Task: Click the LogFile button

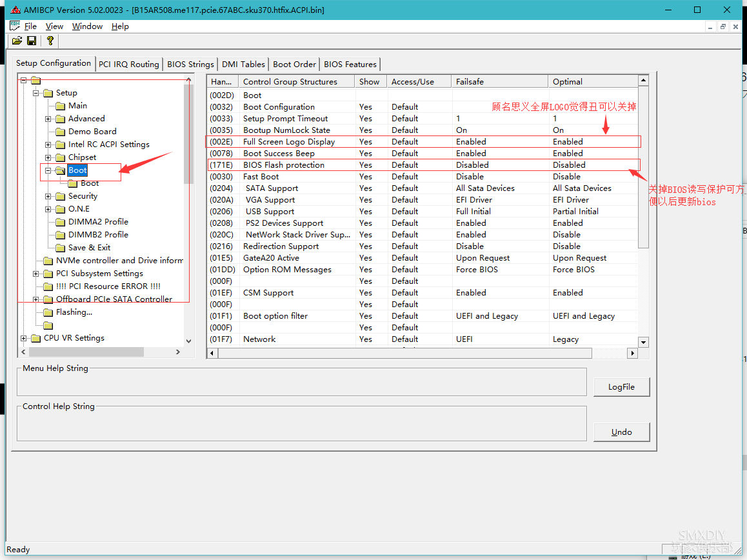Action: pos(621,387)
